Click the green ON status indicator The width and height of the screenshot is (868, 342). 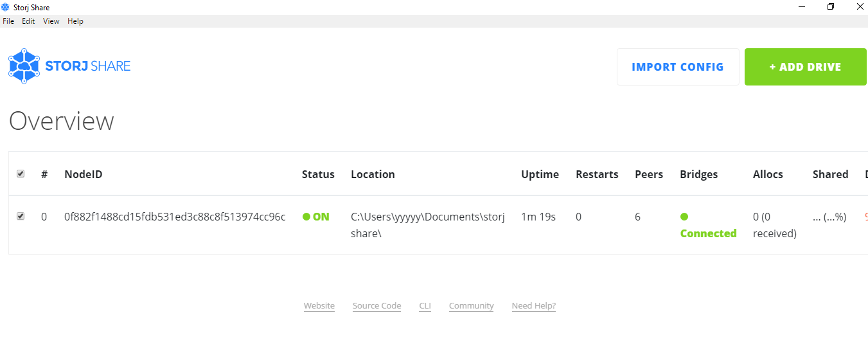315,217
